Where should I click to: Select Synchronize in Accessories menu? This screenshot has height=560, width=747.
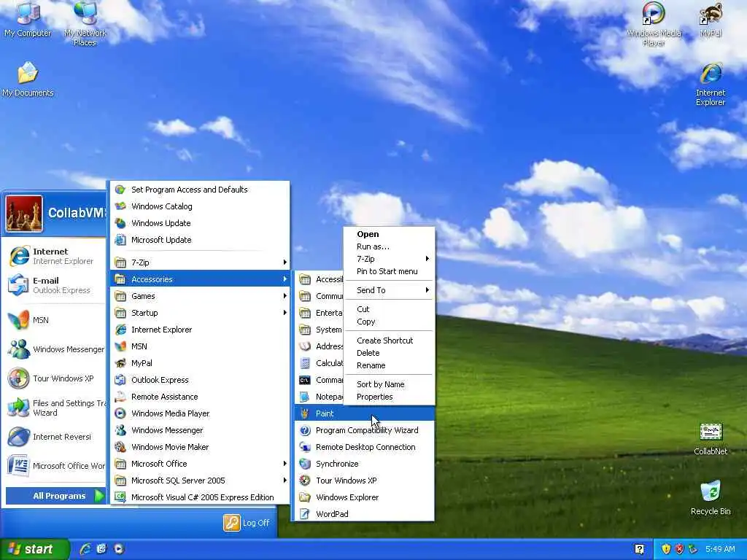click(365, 464)
